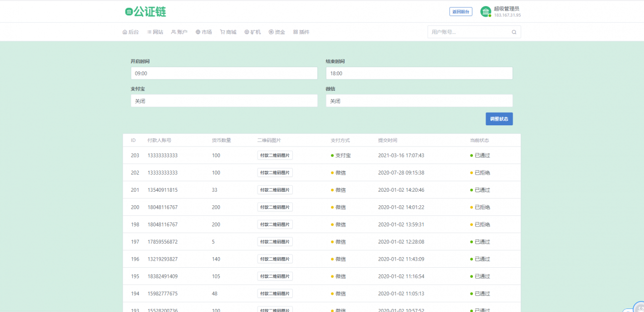Click timestamp 2021-03-16 17:07:43
This screenshot has width=644, height=312.
click(x=401, y=155)
